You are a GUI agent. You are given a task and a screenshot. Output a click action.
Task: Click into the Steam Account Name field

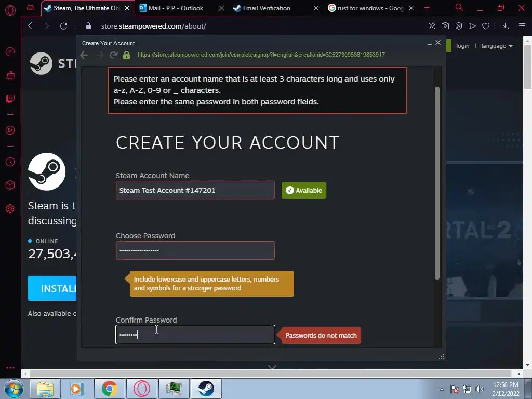pyautogui.click(x=195, y=190)
